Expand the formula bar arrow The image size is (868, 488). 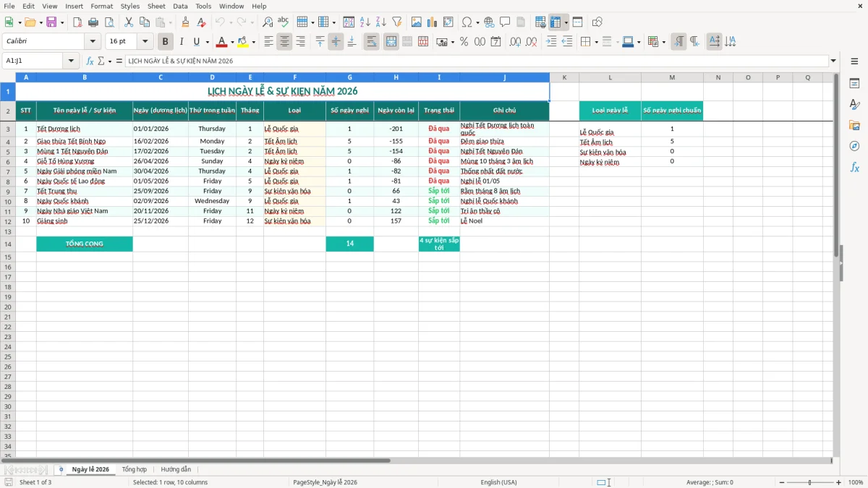[833, 61]
